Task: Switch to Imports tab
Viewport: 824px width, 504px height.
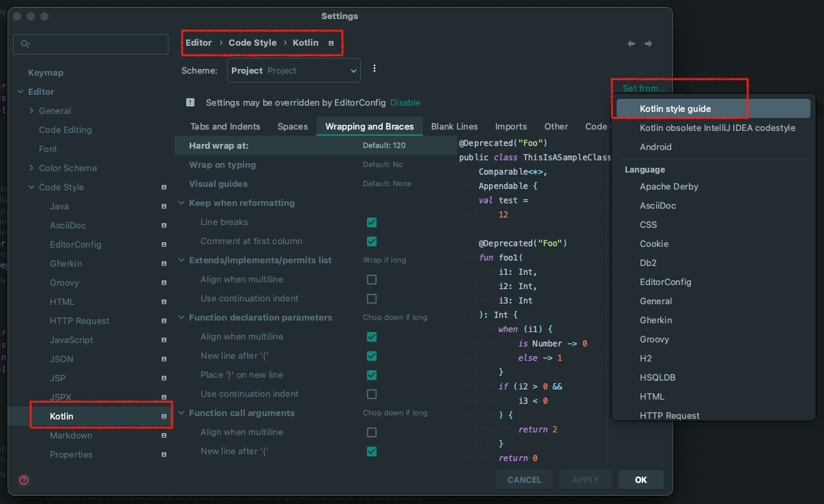Action: (x=511, y=126)
